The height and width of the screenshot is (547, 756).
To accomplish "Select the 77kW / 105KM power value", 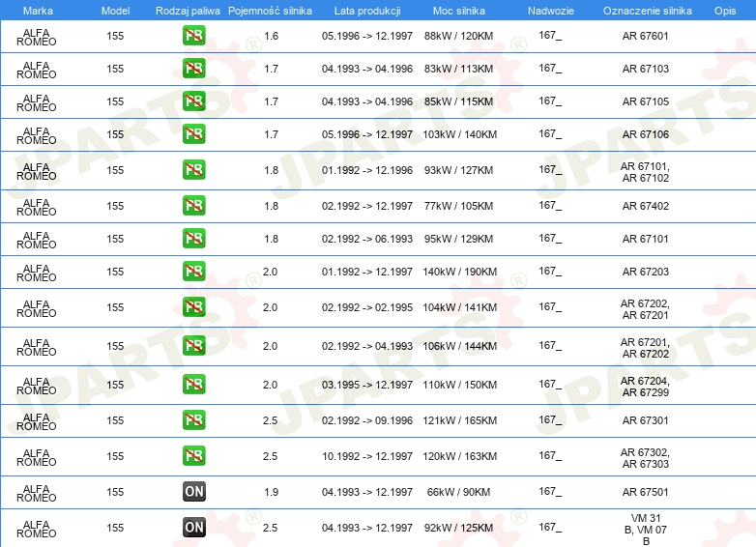I will pos(458,206).
